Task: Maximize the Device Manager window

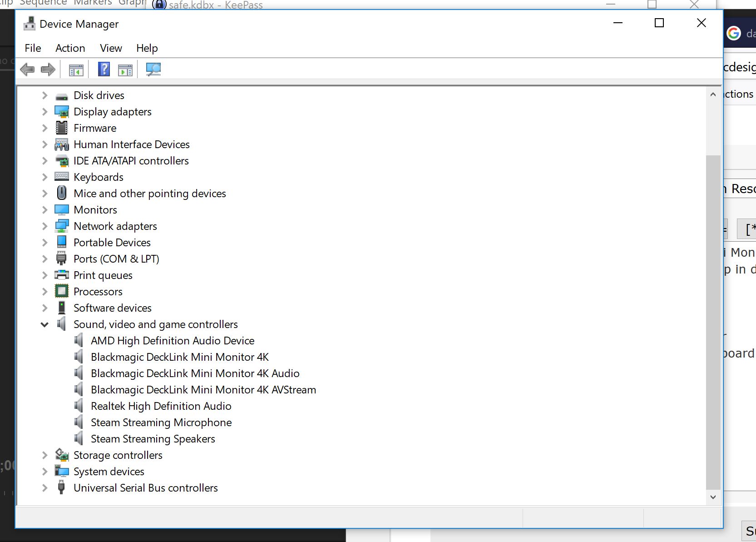Action: (659, 23)
